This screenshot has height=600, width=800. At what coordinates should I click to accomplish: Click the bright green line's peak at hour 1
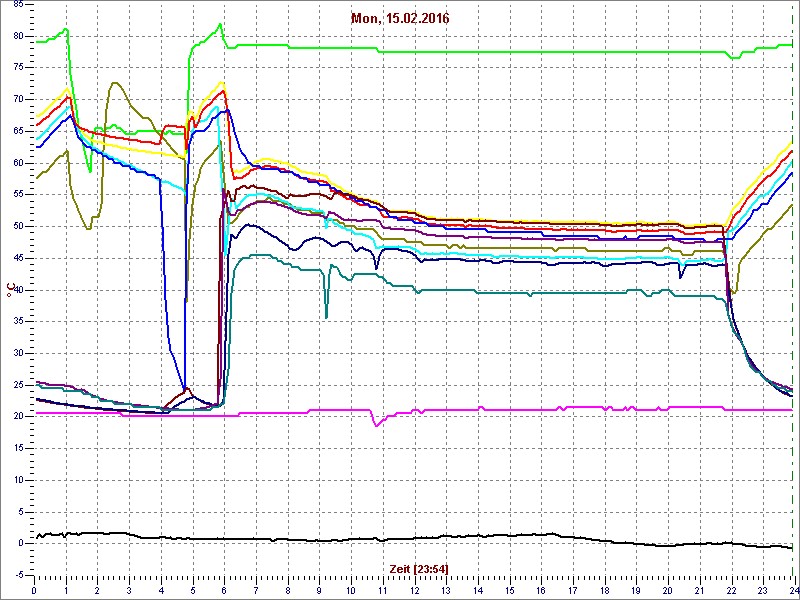tap(66, 29)
